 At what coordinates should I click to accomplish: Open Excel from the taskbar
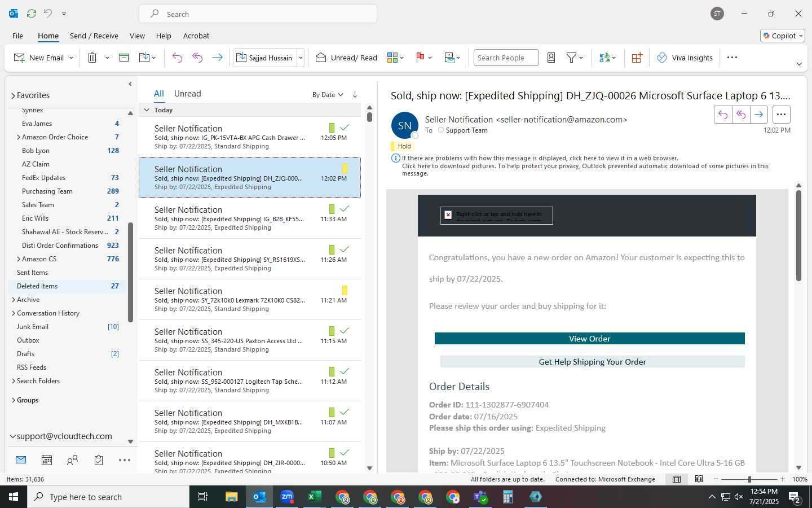(x=314, y=497)
